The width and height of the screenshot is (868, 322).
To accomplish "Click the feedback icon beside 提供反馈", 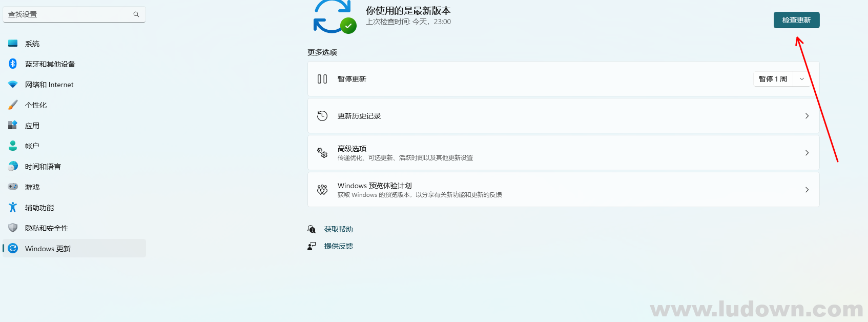I will click(x=312, y=246).
